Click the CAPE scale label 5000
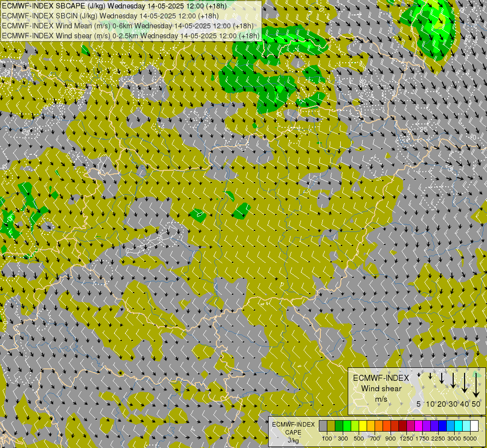This screenshot has width=487, height=448. pyautogui.click(x=470, y=439)
